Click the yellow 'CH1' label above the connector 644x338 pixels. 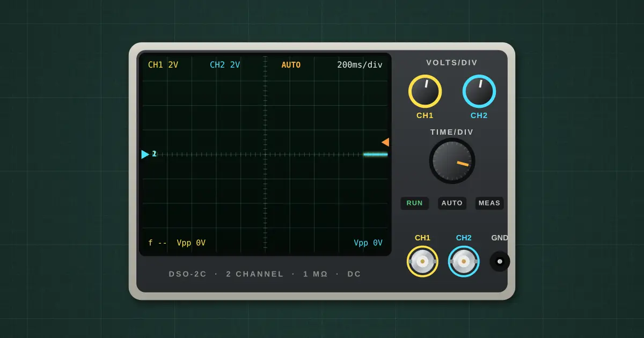422,238
